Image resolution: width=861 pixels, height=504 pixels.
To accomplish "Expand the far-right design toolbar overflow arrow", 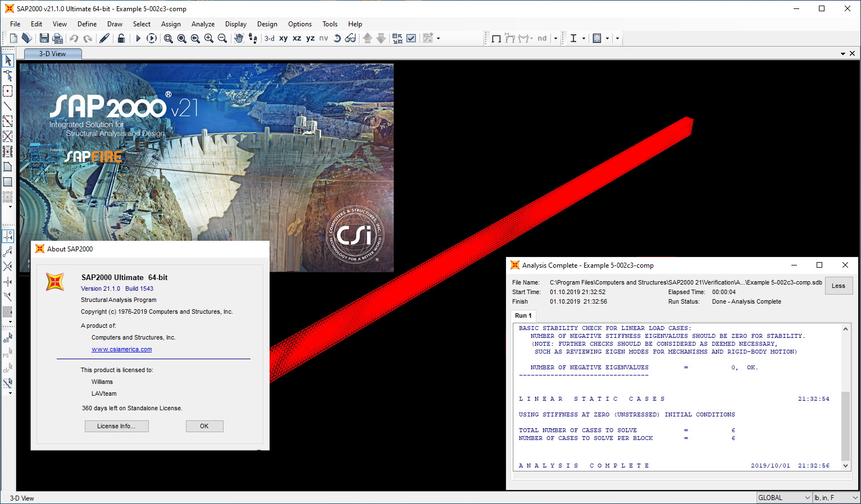I will click(x=617, y=38).
